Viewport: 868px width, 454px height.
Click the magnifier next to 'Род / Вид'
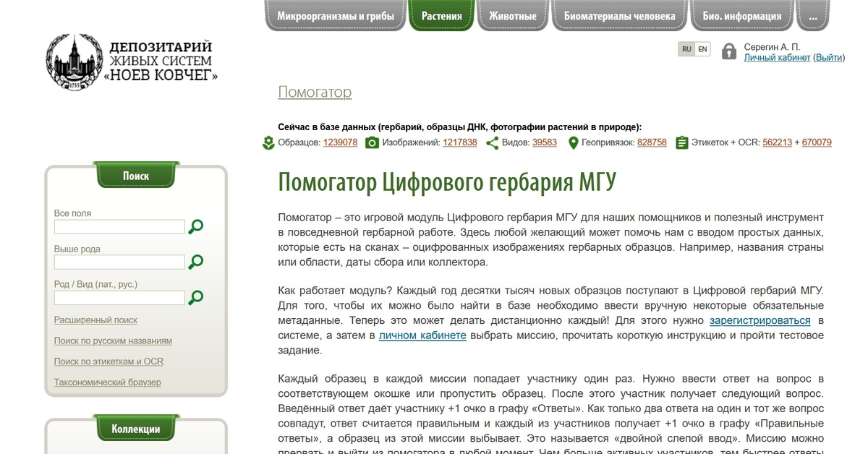coord(195,297)
